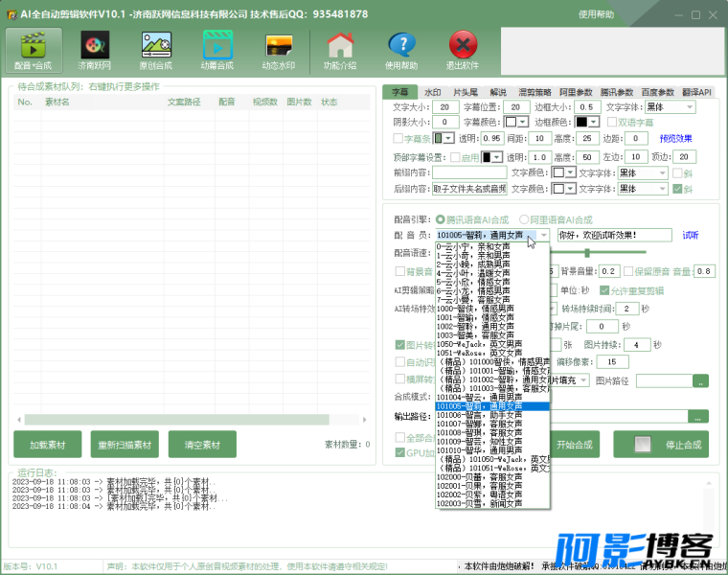Screen dimensions: 728x575
Task: Open the 片填充 fill mode dropdown
Action: [583, 380]
